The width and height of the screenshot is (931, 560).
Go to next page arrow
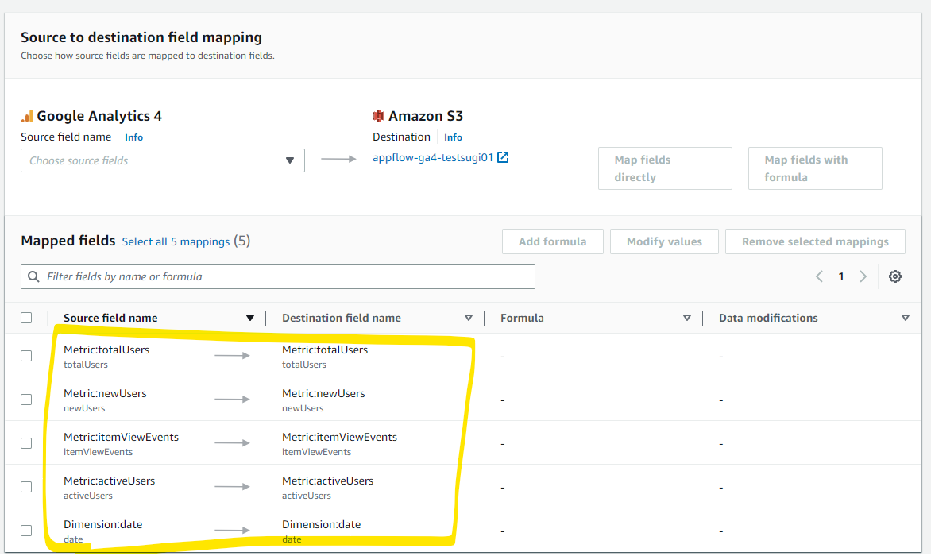tap(863, 276)
